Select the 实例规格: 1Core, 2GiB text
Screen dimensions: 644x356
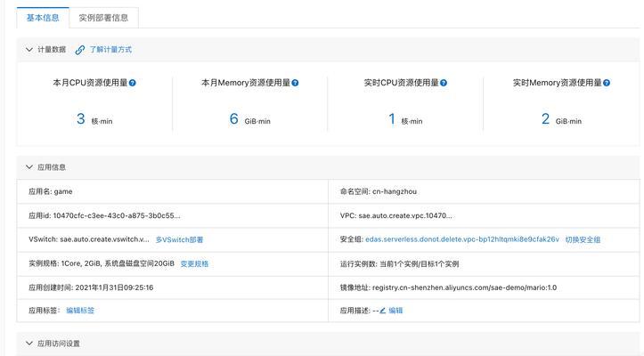point(102,263)
